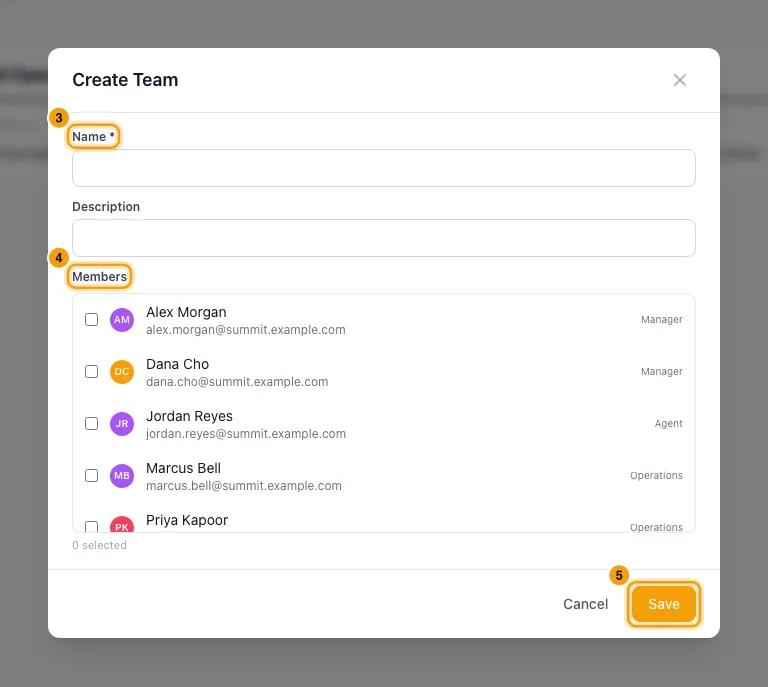The width and height of the screenshot is (768, 687).
Task: Click marcus.bell@summit.example.com email
Action: 243,486
